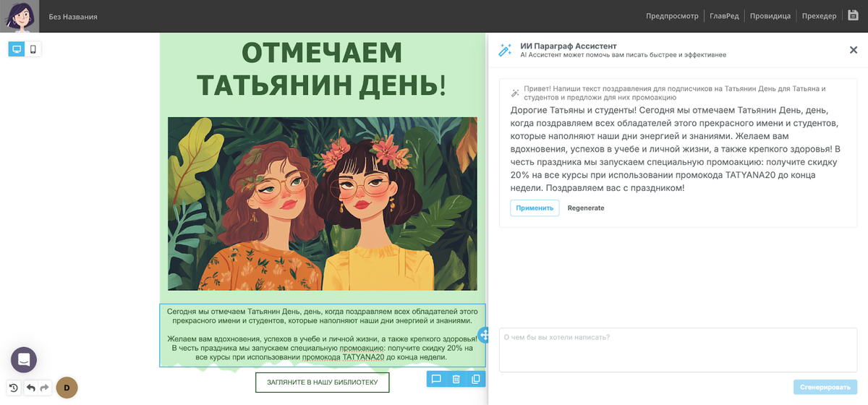Open the Прехедер menu item
The width and height of the screenshot is (868, 405).
coord(819,16)
